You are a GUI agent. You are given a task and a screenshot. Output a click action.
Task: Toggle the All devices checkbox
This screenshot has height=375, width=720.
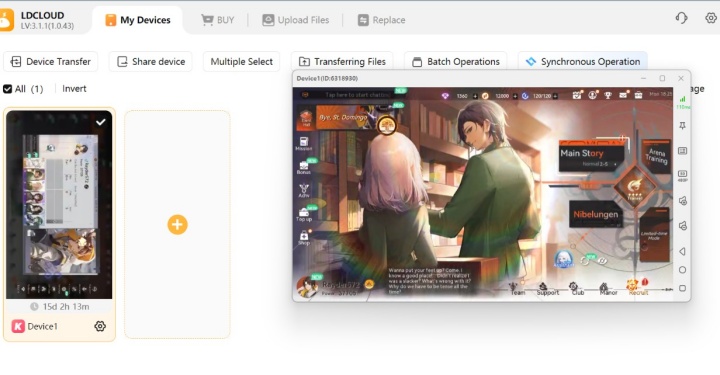tap(7, 89)
